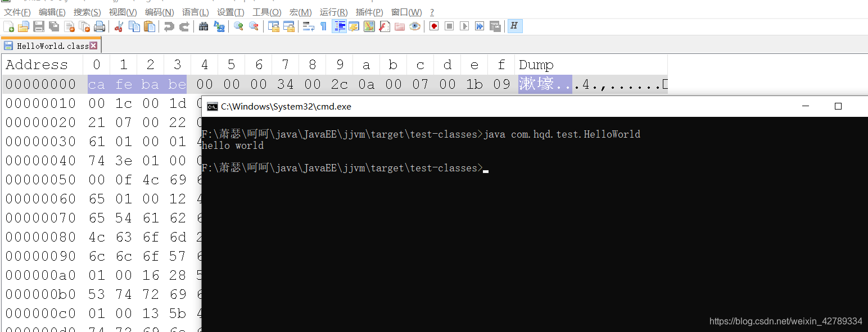Screen dimensions: 868x332
Task: Toggle the indent guide icon
Action: coord(339,26)
